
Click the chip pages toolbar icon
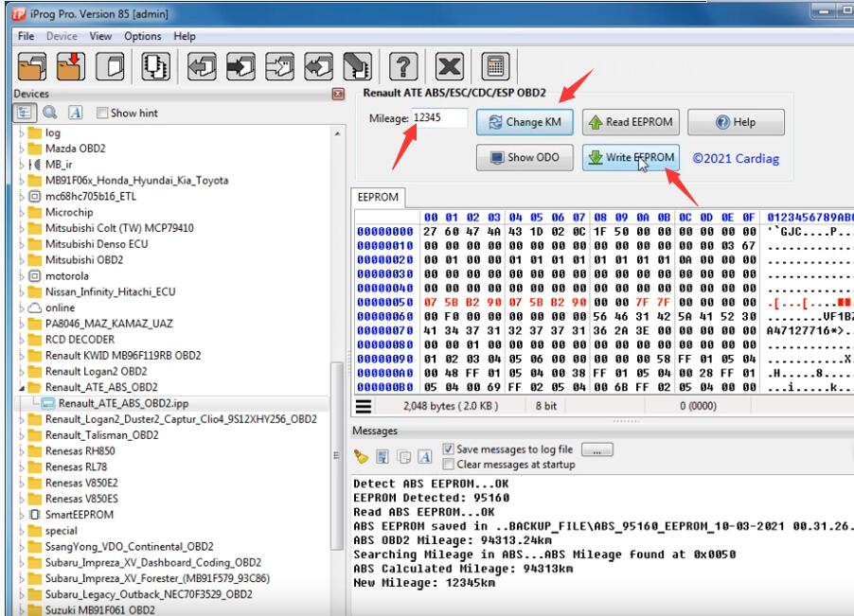[156, 66]
